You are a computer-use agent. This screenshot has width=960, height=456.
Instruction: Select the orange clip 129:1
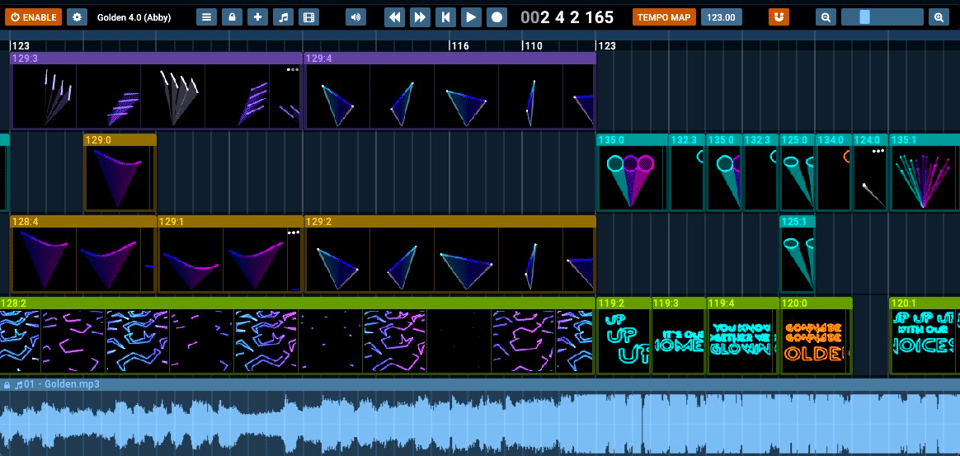230,254
